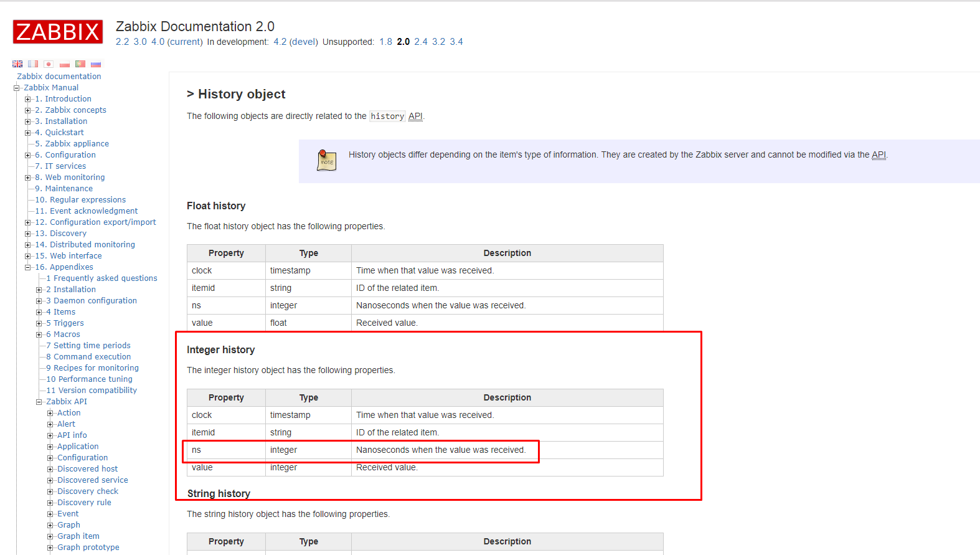Open unsupported version 2.4 docs
Screen dimensions: 980x555
pyautogui.click(x=421, y=42)
